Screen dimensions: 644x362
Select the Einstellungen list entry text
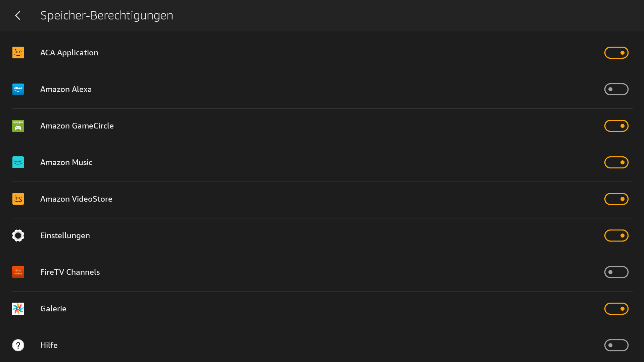pos(65,236)
